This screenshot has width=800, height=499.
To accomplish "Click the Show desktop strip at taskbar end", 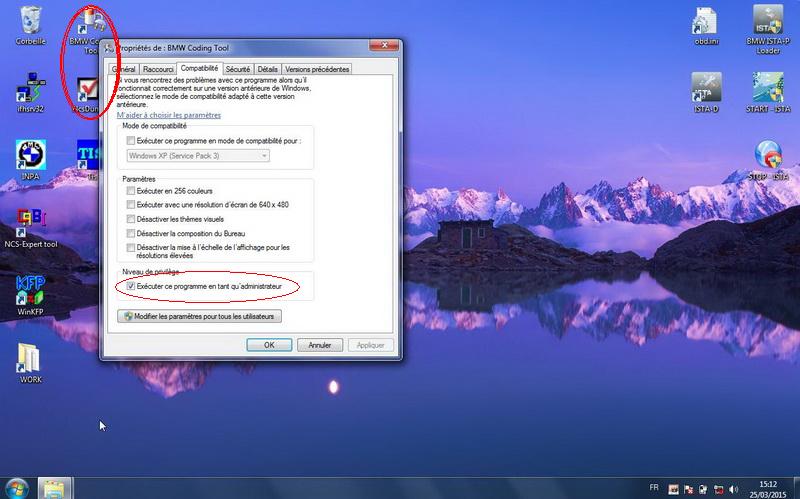I will (x=796, y=488).
